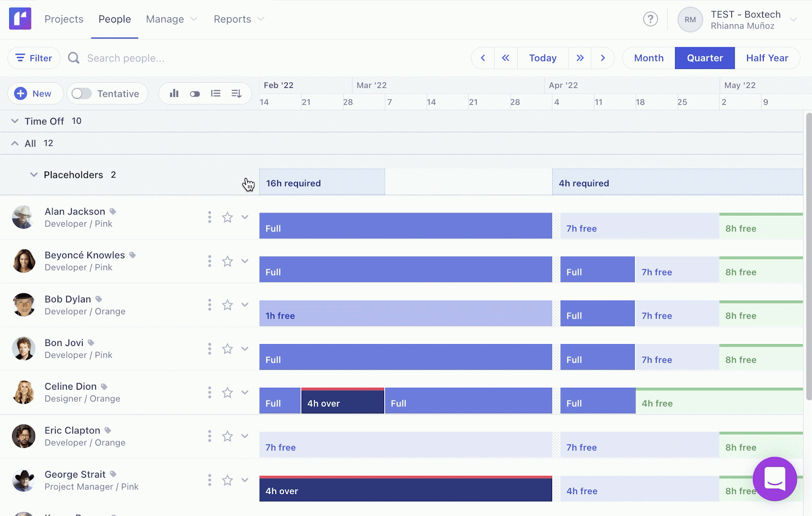Select the list view icon
This screenshot has width=812, height=516.
pyautogui.click(x=215, y=93)
